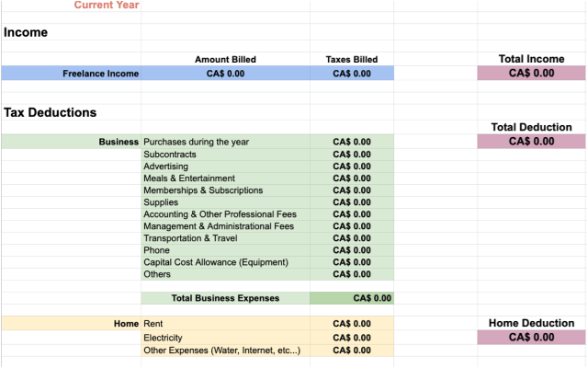Viewport: 588px width, 368px height.
Task: Select the 'Meals & Entertainment' cell
Action: (225, 178)
